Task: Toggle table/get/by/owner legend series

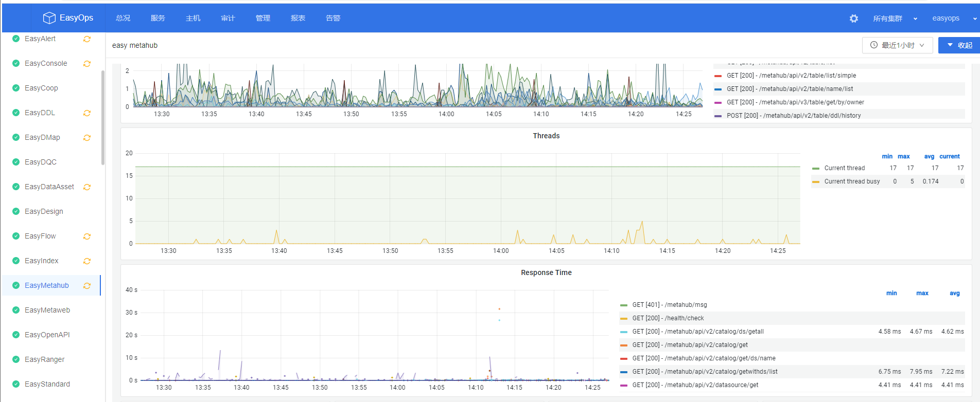Action: [x=795, y=102]
